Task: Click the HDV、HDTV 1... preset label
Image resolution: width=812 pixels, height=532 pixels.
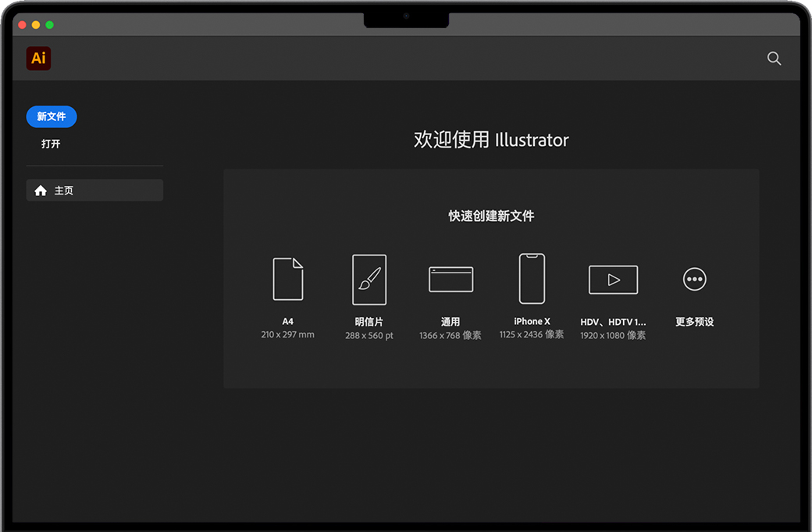Action: click(613, 322)
